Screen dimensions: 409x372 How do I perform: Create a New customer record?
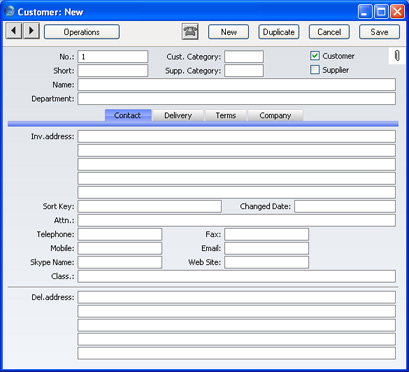pos(229,32)
